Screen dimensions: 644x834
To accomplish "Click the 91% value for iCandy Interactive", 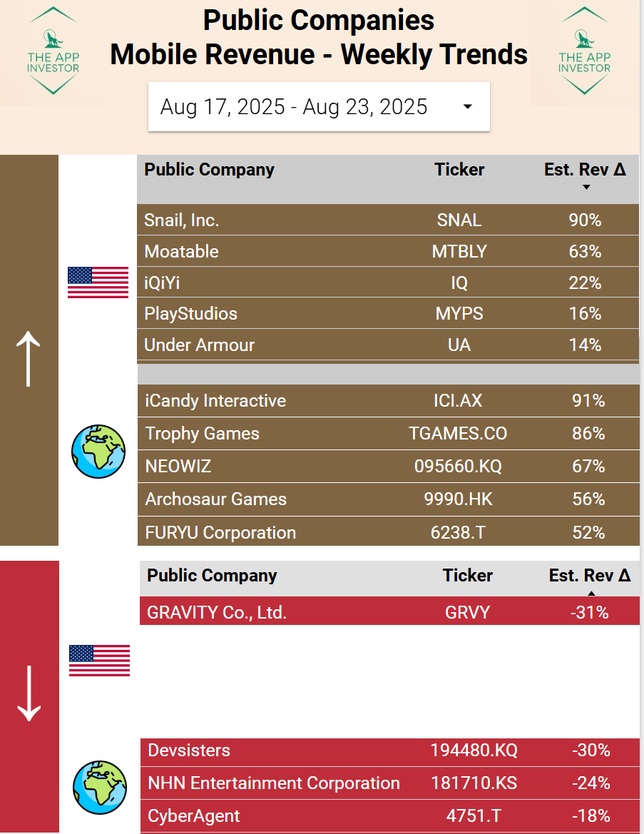I will 588,400.
